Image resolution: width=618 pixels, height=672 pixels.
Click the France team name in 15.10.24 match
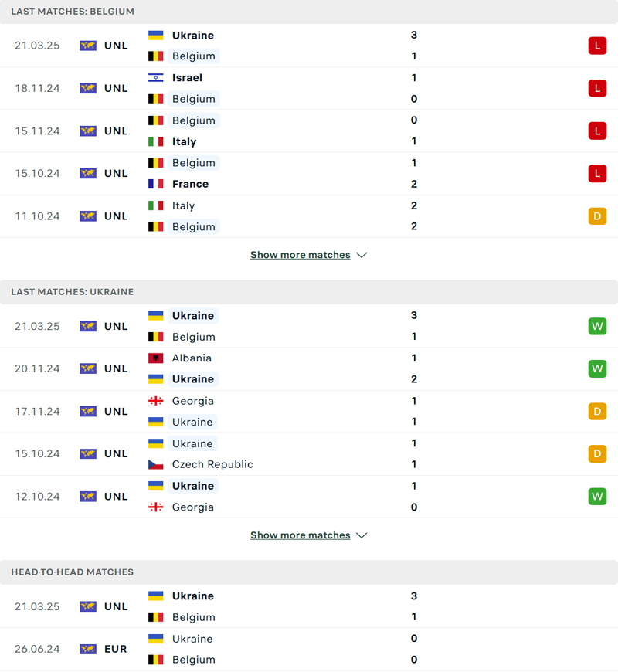[190, 185]
